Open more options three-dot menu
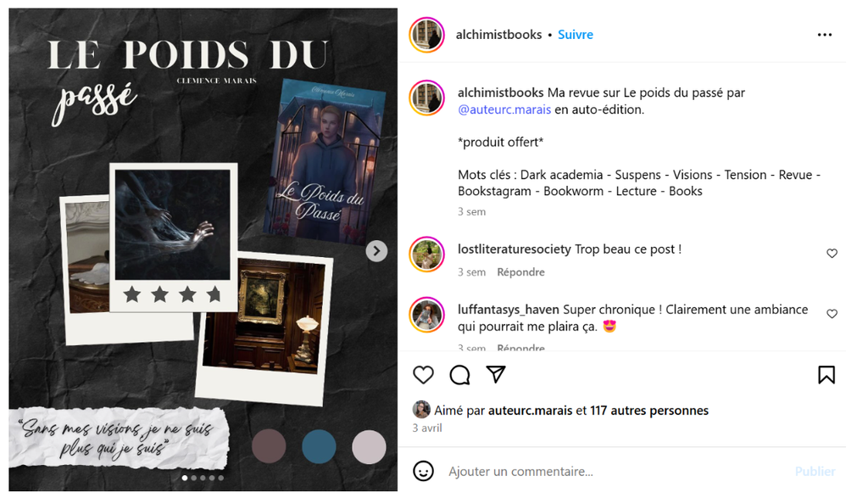Viewport: 868px width, 498px height. 825,35
